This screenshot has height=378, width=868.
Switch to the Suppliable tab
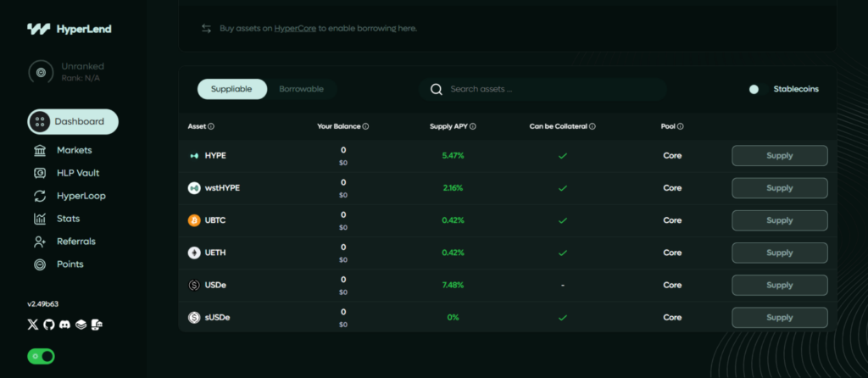point(232,89)
